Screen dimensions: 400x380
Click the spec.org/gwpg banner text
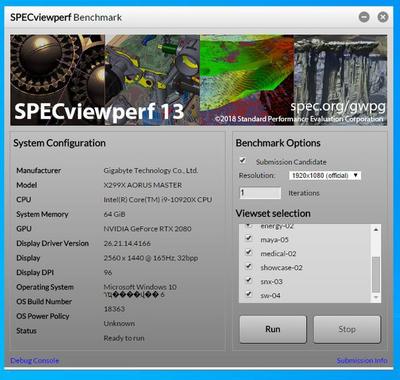(338, 107)
